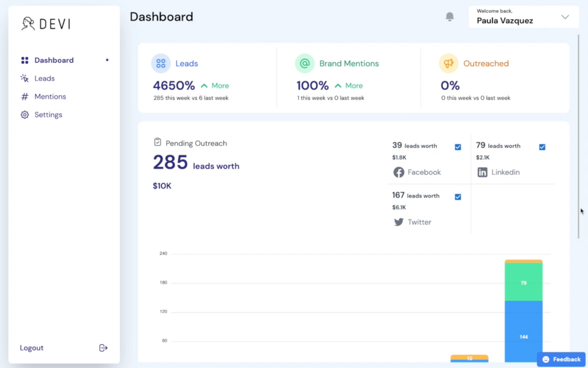Open the Dashboard menu item
The height and width of the screenshot is (368, 588).
click(64, 60)
